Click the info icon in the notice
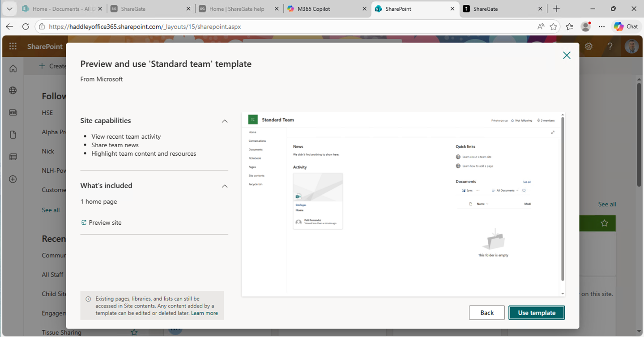The width and height of the screenshot is (644, 337). (x=88, y=299)
